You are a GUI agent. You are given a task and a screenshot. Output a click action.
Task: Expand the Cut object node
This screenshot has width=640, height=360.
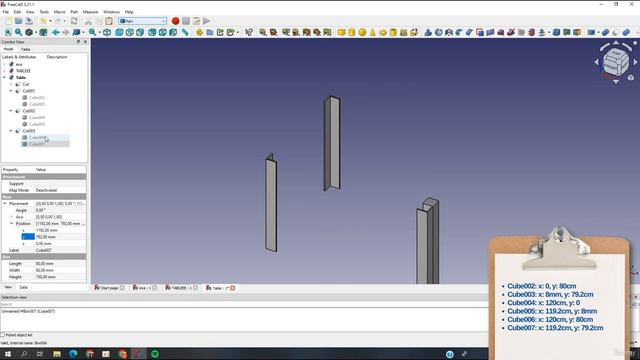pyautogui.click(x=11, y=84)
